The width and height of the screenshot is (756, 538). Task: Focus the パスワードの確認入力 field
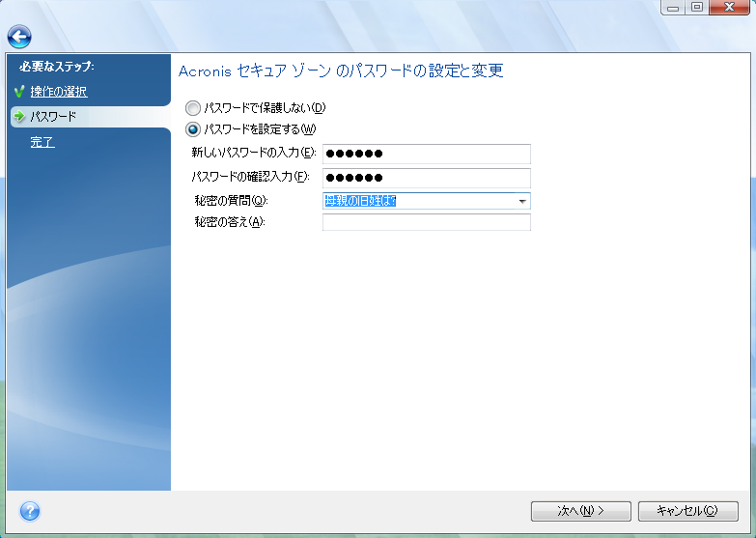pyautogui.click(x=426, y=178)
